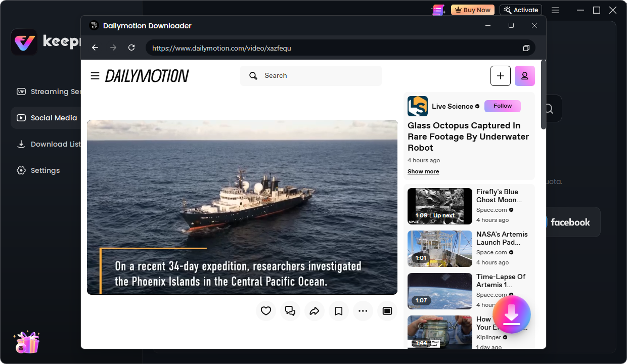The width and height of the screenshot is (627, 364).
Task: Click the Dailymotion Downloader title icon
Action: [x=94, y=25]
